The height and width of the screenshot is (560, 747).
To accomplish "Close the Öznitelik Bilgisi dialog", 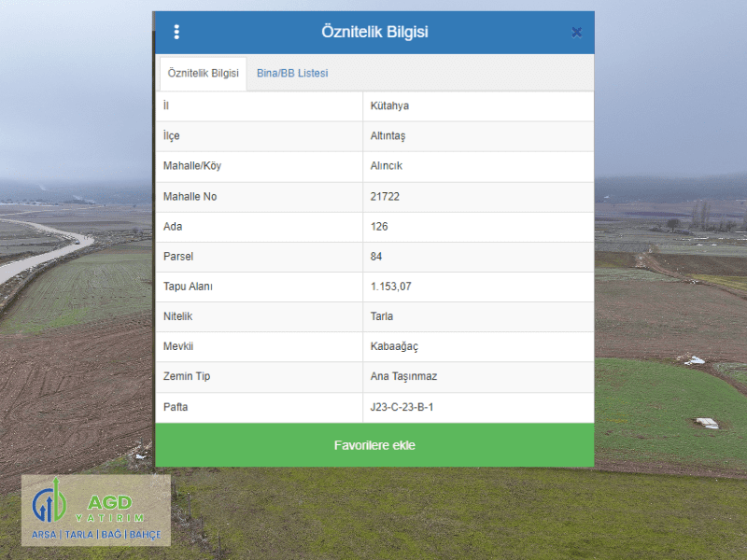I will (x=576, y=33).
